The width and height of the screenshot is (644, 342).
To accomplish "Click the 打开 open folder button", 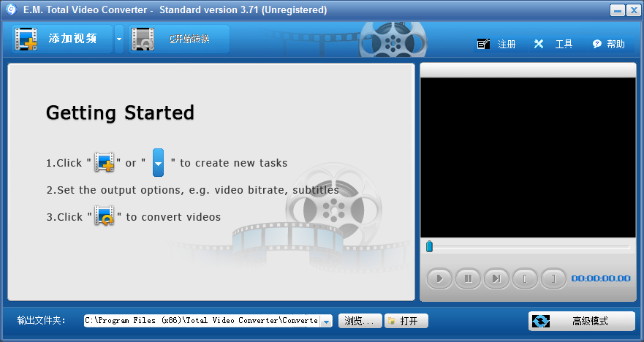I will click(406, 321).
